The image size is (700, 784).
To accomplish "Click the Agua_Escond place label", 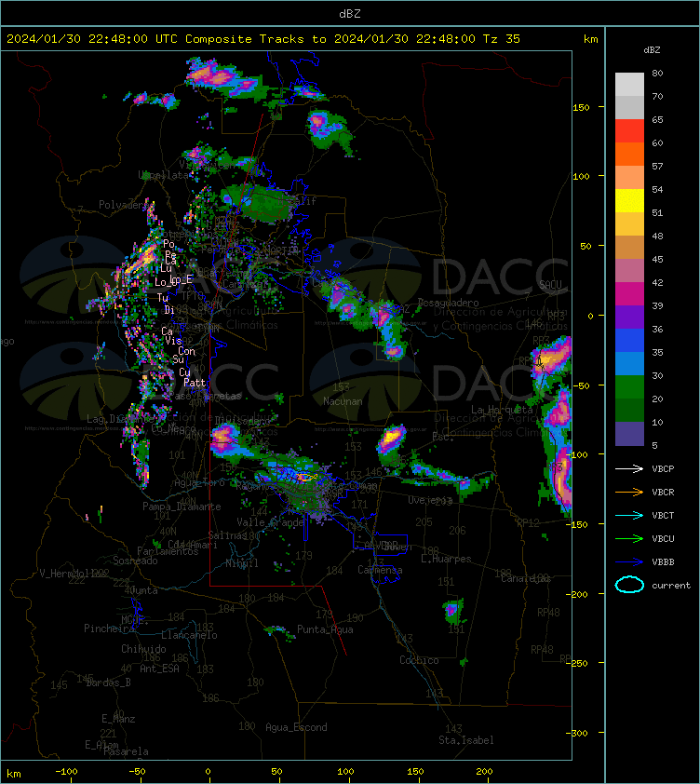I will coord(296,727).
